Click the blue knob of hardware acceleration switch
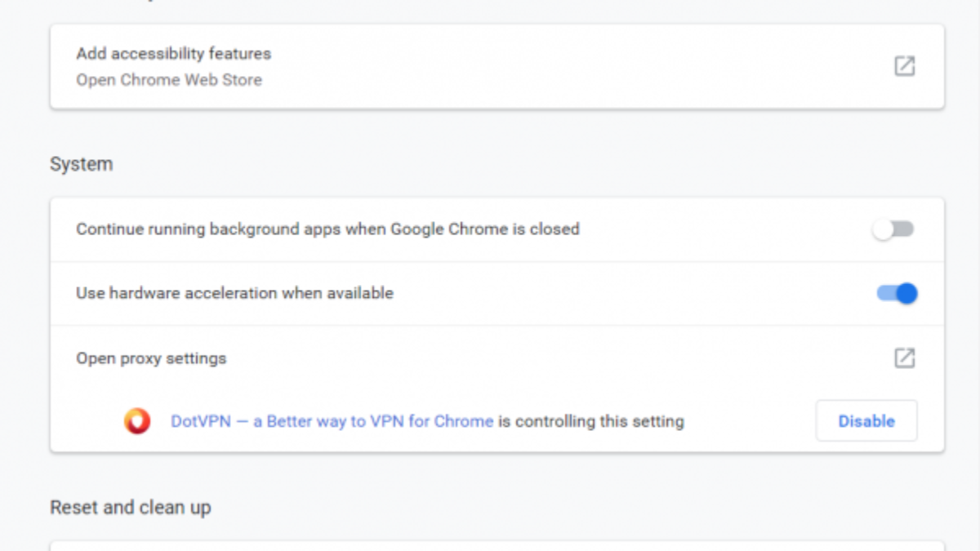 pyautogui.click(x=906, y=293)
